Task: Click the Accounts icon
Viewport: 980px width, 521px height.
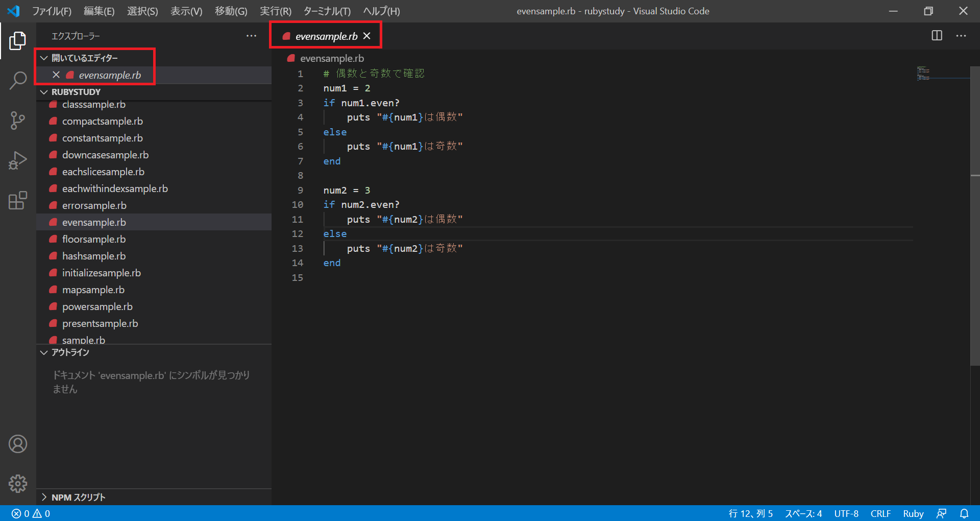Action: (x=18, y=444)
